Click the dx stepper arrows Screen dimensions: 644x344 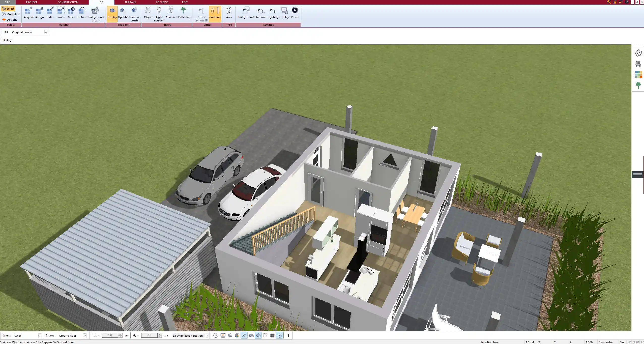pos(120,335)
